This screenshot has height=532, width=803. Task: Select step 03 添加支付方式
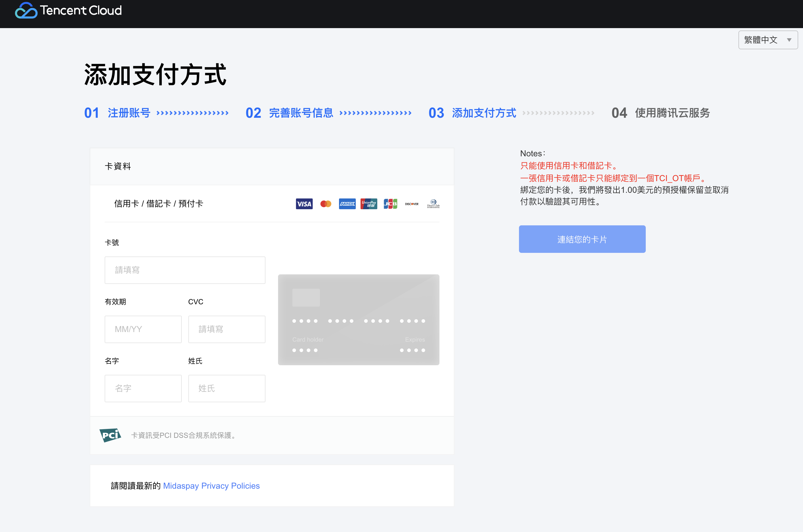[484, 113]
